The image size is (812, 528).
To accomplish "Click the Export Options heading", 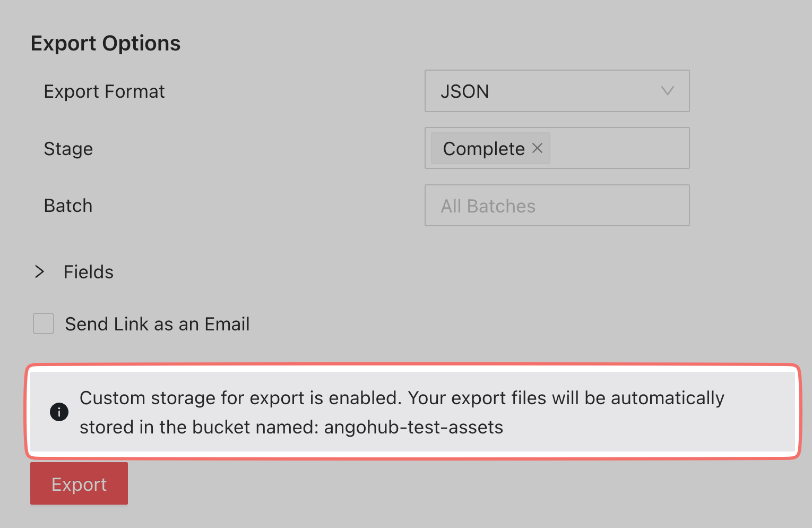I will [x=106, y=43].
